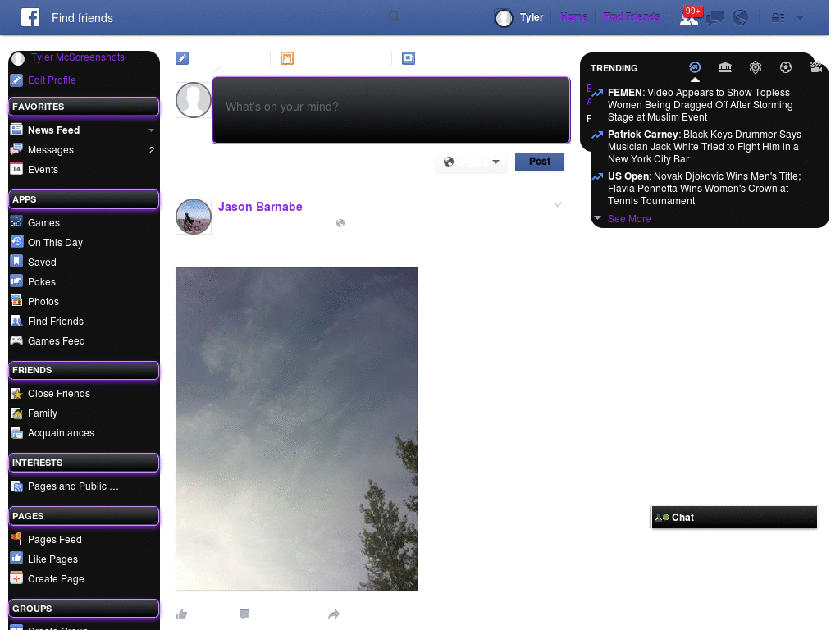Show entertainment trends camera icon
Image resolution: width=840 pixels, height=630 pixels.
[815, 66]
